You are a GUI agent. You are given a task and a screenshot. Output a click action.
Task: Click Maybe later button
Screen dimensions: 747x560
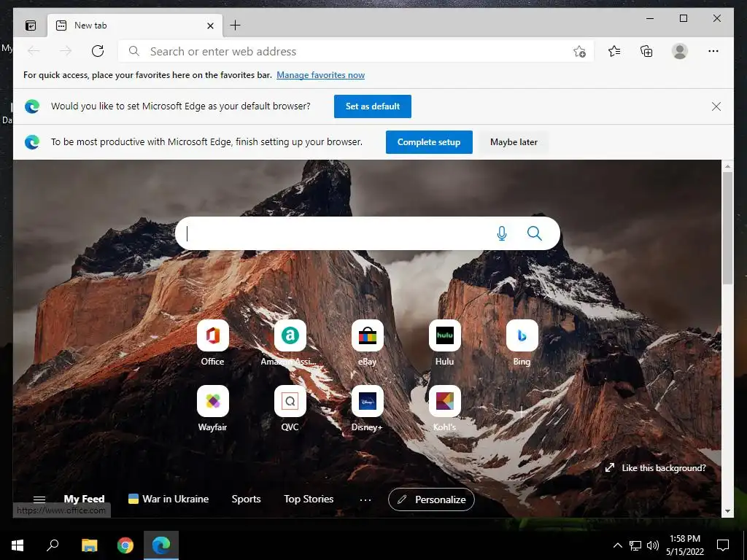click(x=514, y=142)
